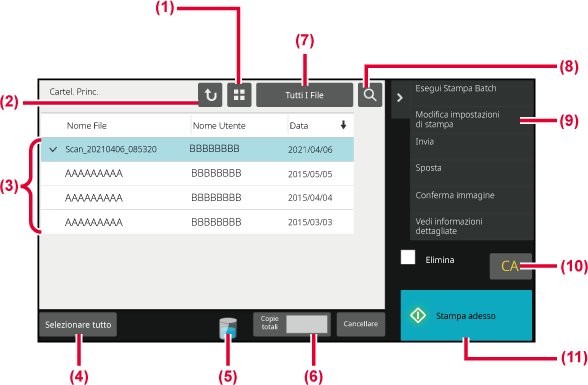Open file search with the magnifier icon
This screenshot has width=588, height=385.
click(370, 95)
